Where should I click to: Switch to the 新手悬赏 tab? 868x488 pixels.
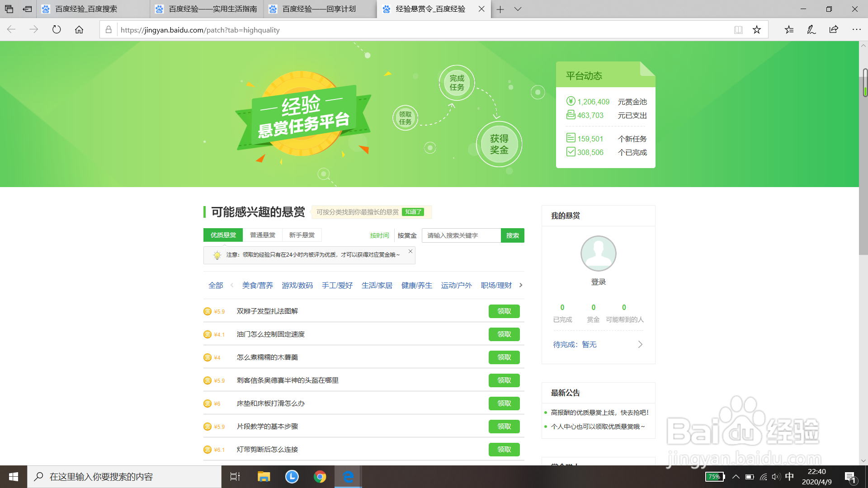pyautogui.click(x=302, y=235)
